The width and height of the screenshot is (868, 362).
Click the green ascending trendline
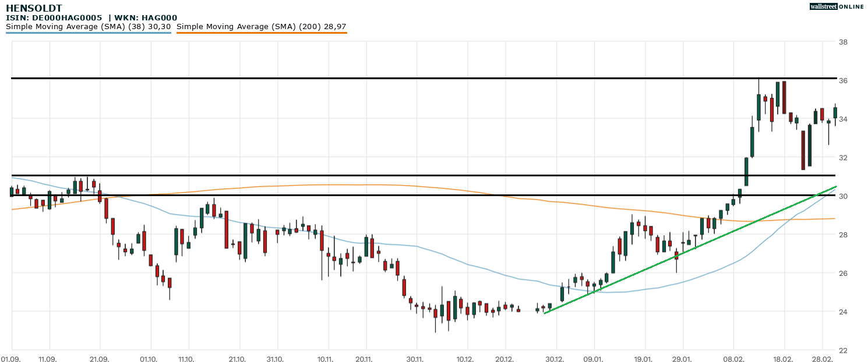[687, 252]
